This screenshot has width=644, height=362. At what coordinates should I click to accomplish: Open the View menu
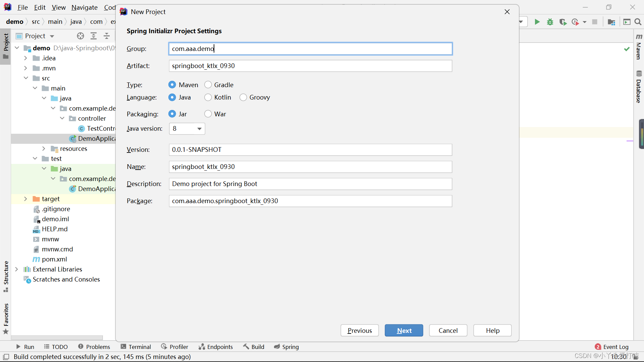click(59, 7)
